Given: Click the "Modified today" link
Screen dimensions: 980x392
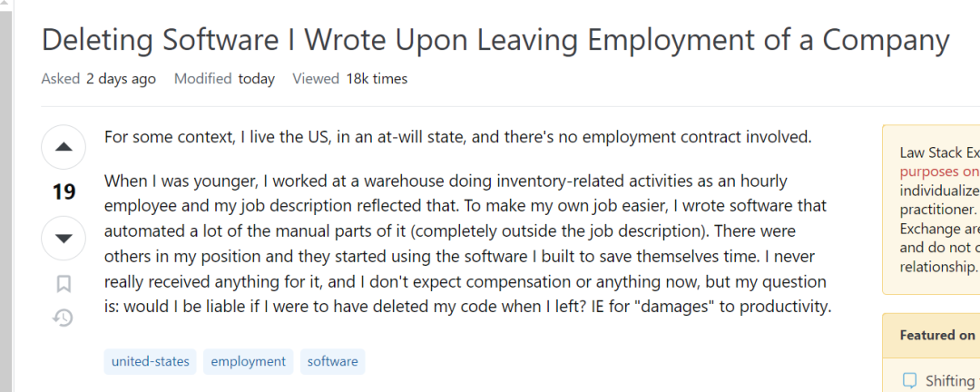Looking at the screenshot, I should [x=224, y=79].
